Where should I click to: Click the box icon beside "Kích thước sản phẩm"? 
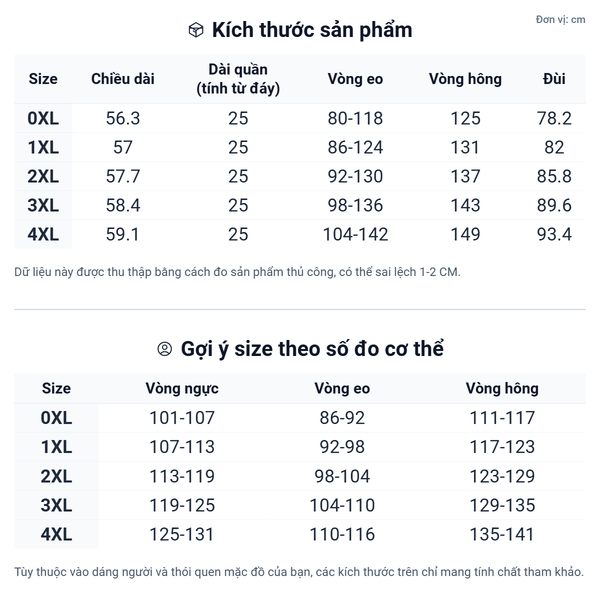click(x=196, y=30)
